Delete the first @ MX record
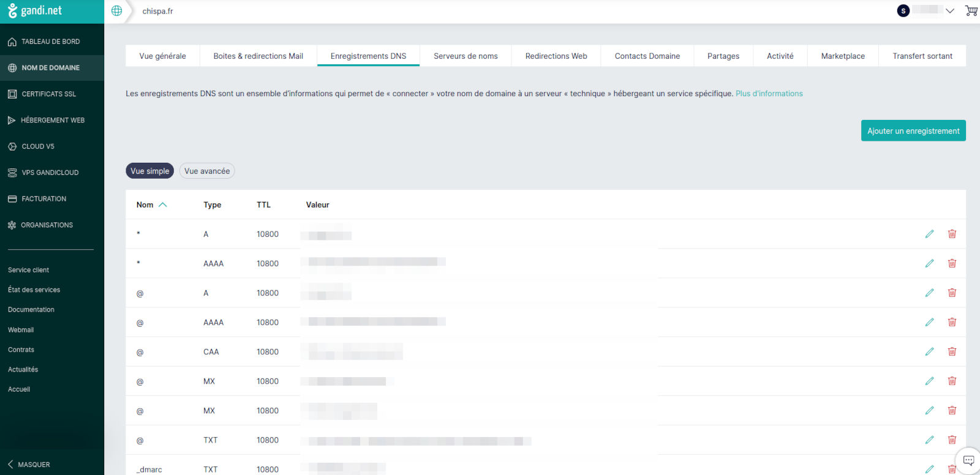The width and height of the screenshot is (980, 475). click(x=952, y=381)
